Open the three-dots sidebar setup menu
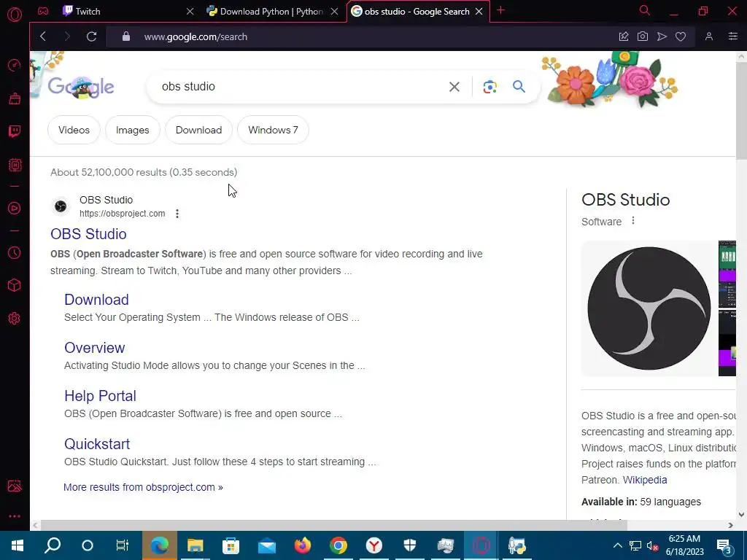The height and width of the screenshot is (560, 747). pos(15,516)
